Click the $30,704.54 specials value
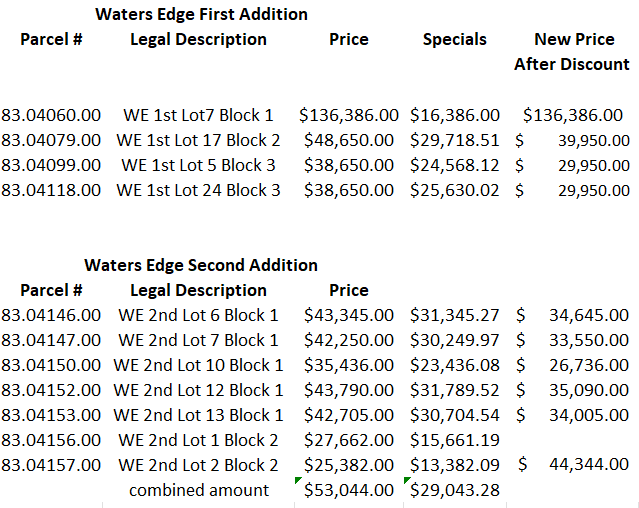The width and height of the screenshot is (639, 508). click(x=455, y=415)
